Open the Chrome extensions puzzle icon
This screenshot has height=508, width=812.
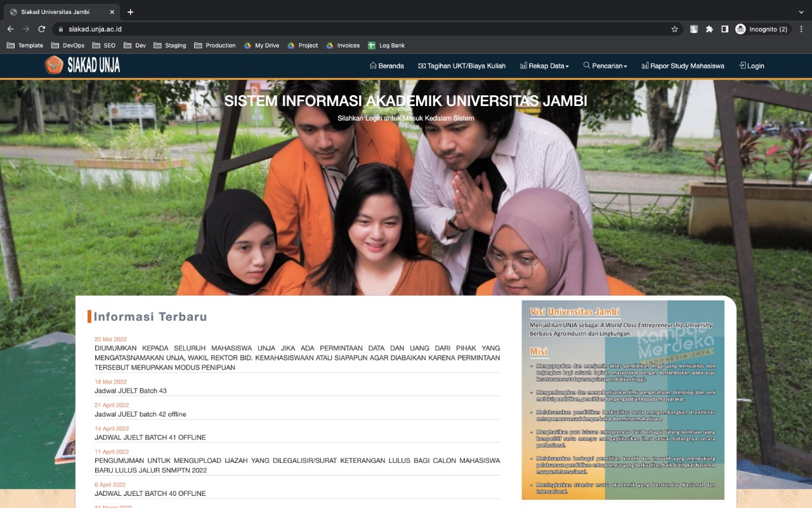tap(709, 29)
